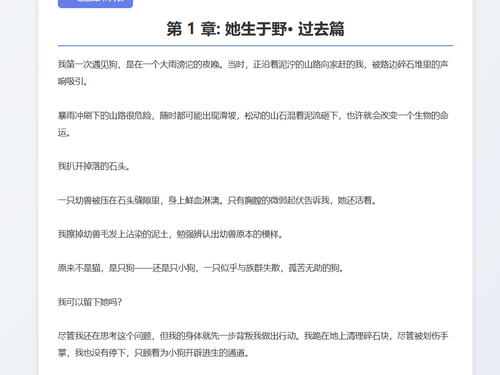Click the line beginning "原来不是猫，是只狗"

(x=201, y=268)
